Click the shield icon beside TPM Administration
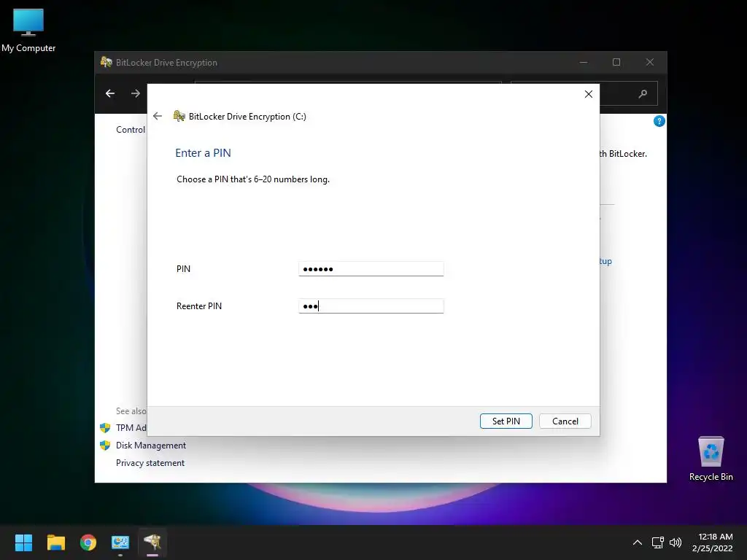747x560 pixels. (x=105, y=427)
